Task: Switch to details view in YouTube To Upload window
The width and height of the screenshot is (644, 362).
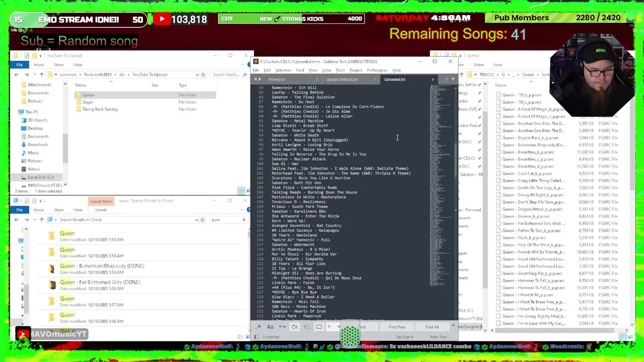Action: [x=240, y=191]
